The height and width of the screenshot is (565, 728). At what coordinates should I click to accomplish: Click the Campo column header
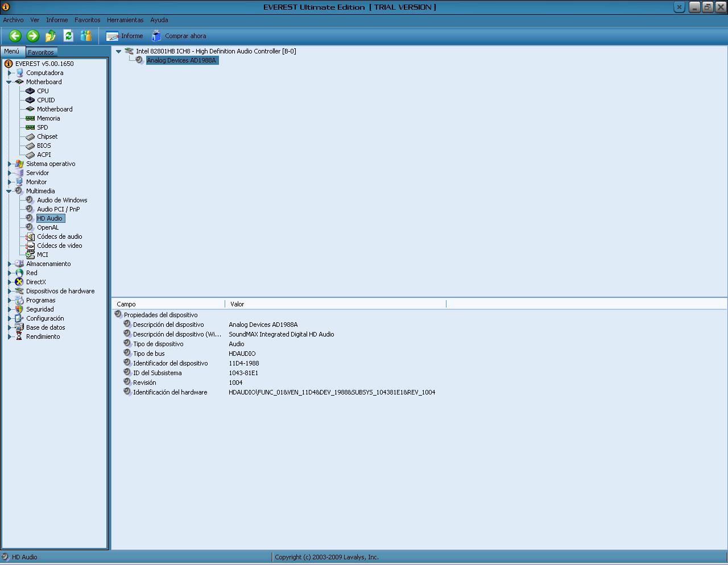click(x=168, y=304)
